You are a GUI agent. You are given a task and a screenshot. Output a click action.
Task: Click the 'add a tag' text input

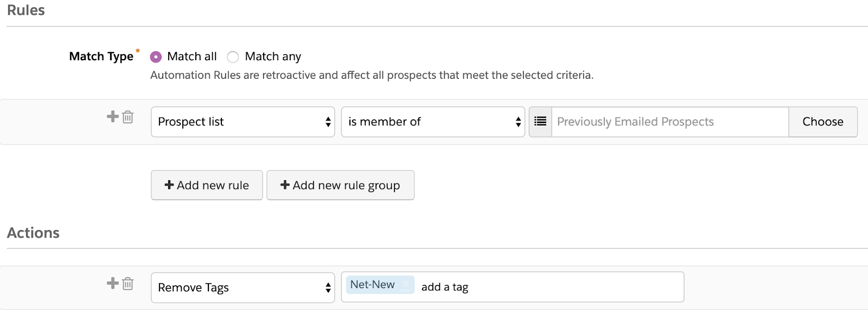tap(548, 287)
